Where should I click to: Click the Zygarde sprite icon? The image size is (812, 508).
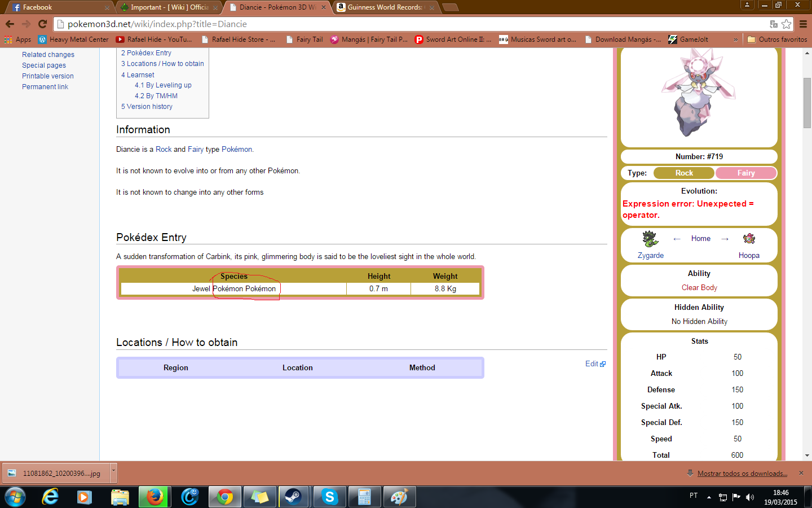point(650,239)
